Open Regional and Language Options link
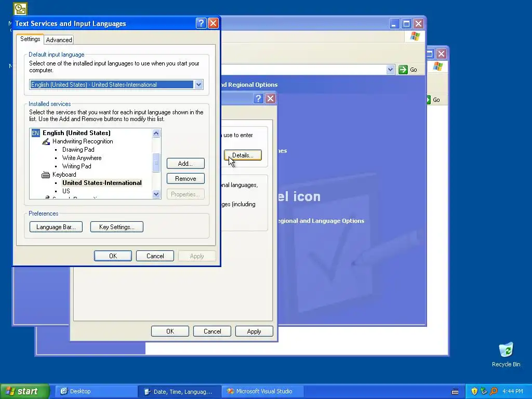This screenshot has width=532, height=399. click(x=321, y=221)
